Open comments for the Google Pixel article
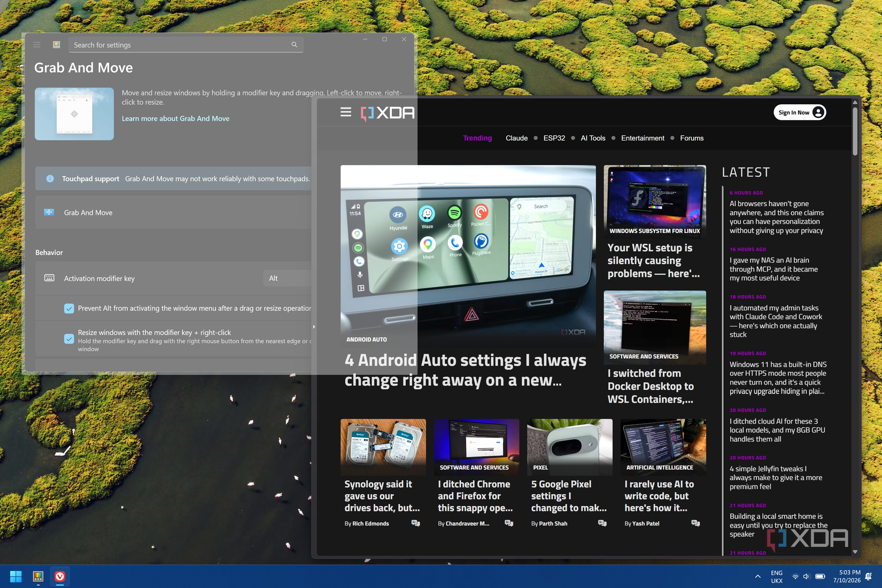The image size is (882, 588). tap(602, 523)
